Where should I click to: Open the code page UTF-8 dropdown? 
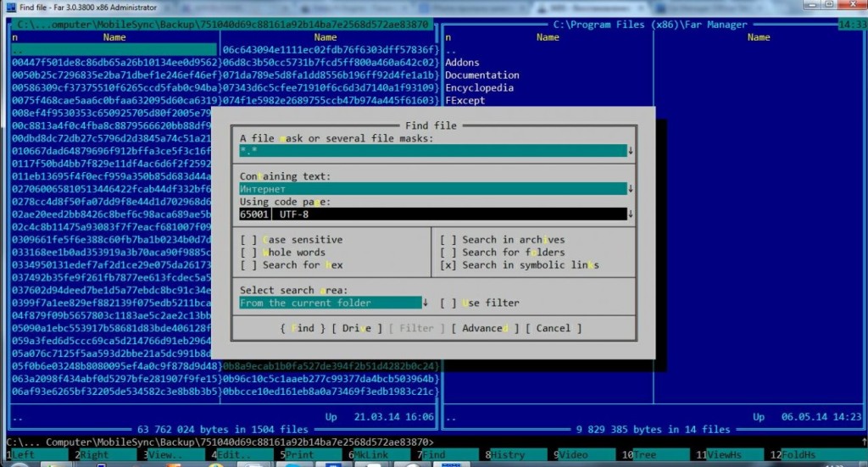click(x=631, y=214)
